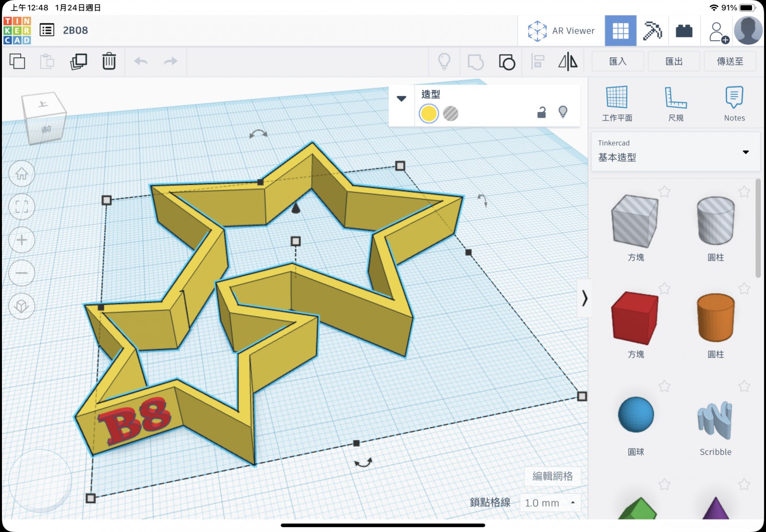
Task: Paste from clipboard icon
Action: pyautogui.click(x=47, y=61)
